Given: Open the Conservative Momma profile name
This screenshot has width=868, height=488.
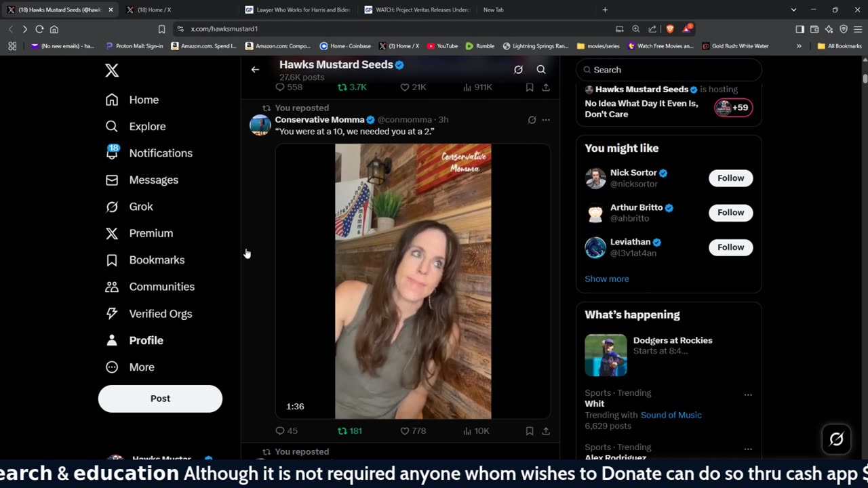Looking at the screenshot, I should pos(319,119).
